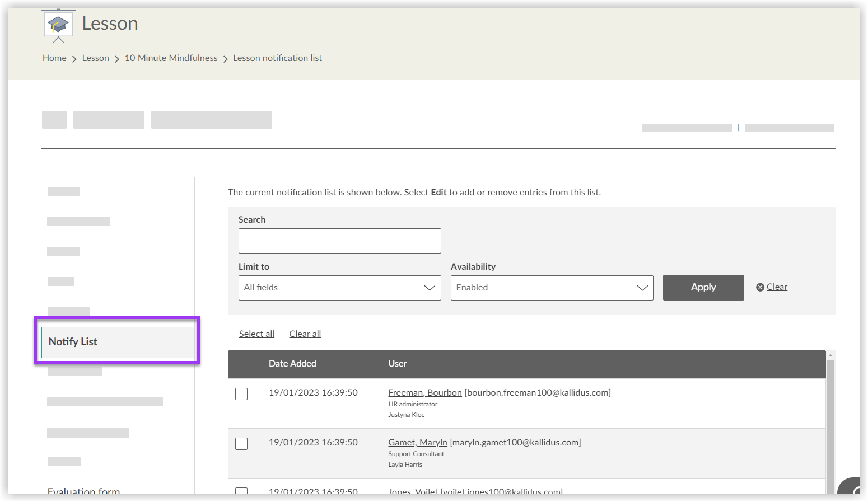Click the notification list vertical scrollbar
This screenshot has height=502, width=868.
click(x=830, y=425)
